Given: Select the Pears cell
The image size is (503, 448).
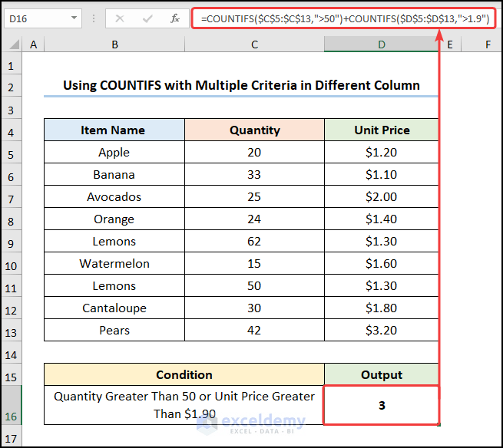Looking at the screenshot, I should click(114, 330).
